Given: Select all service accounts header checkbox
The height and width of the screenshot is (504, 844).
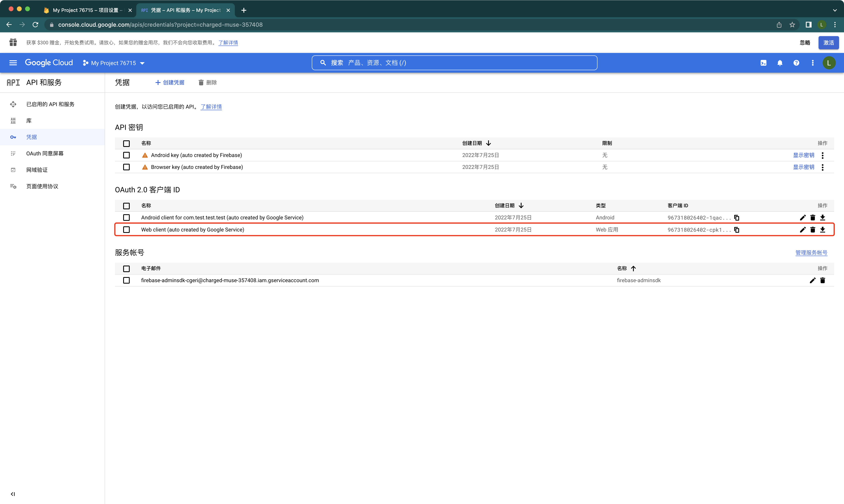Looking at the screenshot, I should coord(126,269).
